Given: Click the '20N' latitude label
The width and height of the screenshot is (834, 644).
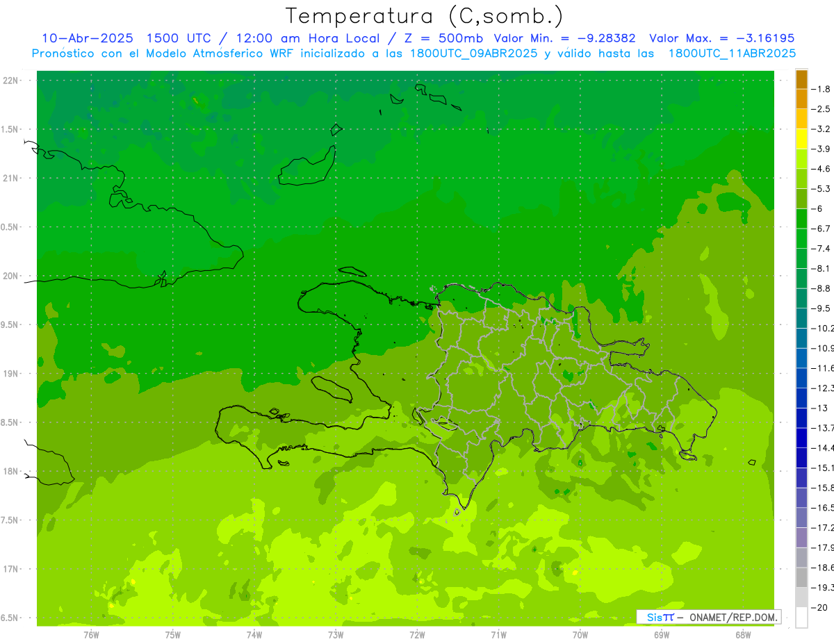Looking at the screenshot, I should pos(12,276).
